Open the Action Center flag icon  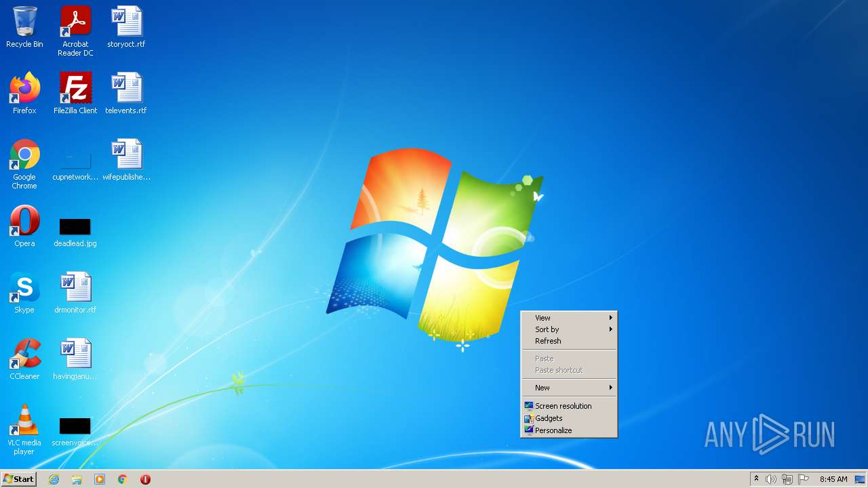[804, 479]
